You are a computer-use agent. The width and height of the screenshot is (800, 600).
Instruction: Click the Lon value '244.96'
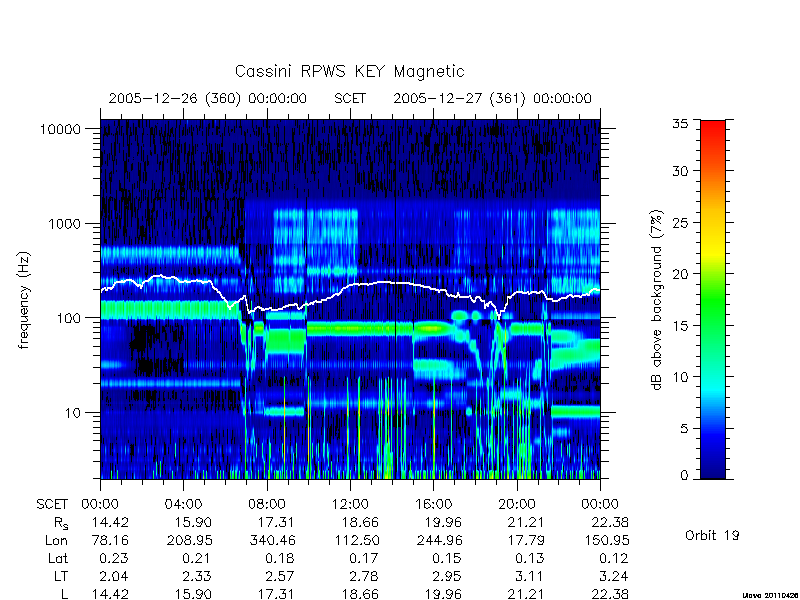[439, 540]
